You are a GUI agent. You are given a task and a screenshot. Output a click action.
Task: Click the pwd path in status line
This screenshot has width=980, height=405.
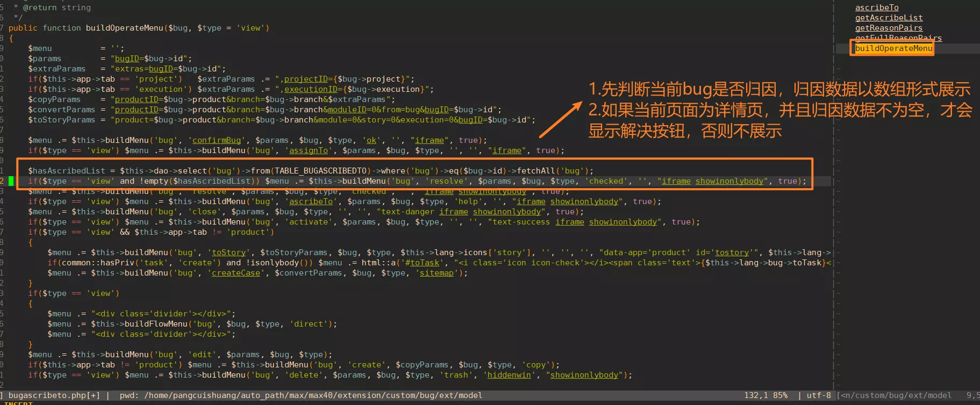tap(301, 395)
